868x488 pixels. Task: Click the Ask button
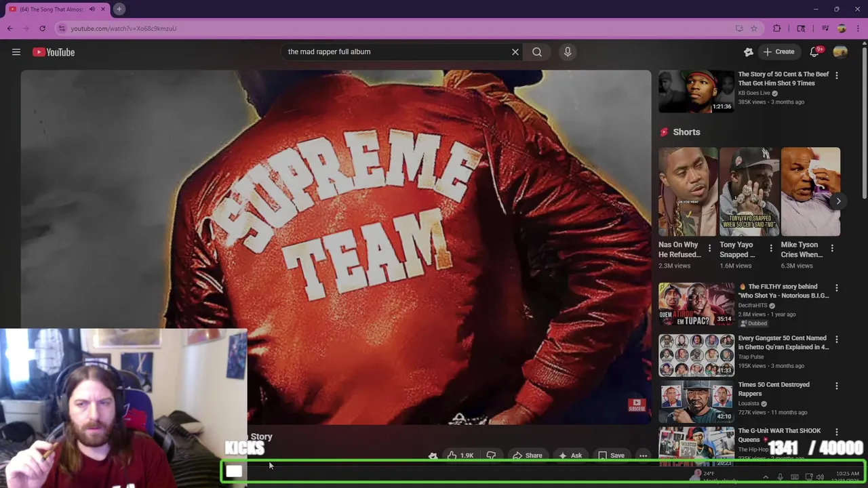click(x=570, y=455)
